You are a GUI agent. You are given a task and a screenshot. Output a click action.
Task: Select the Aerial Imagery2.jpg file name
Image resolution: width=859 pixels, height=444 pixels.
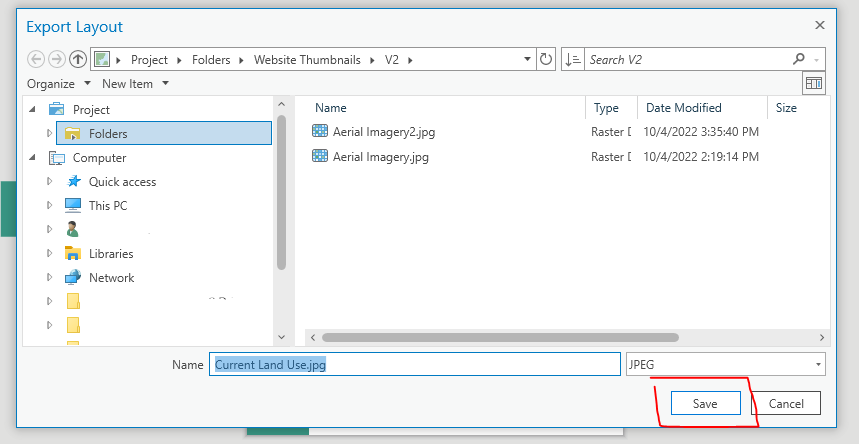(384, 132)
